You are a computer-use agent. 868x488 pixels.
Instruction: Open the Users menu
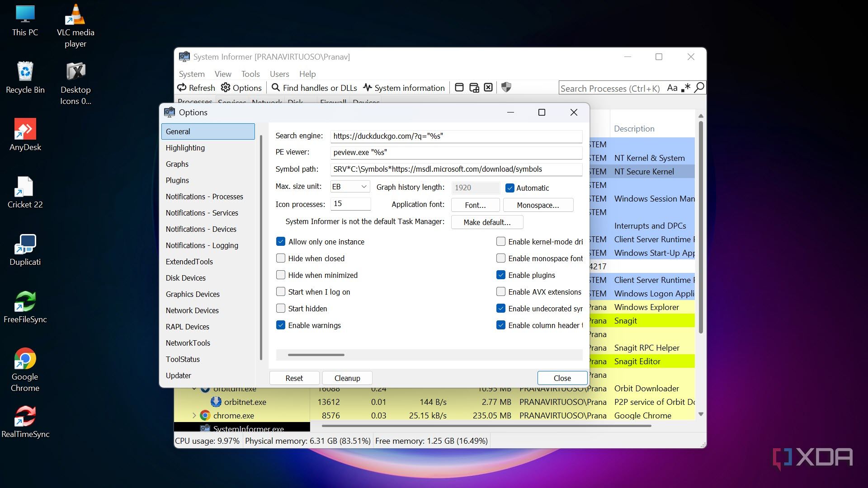tap(279, 74)
